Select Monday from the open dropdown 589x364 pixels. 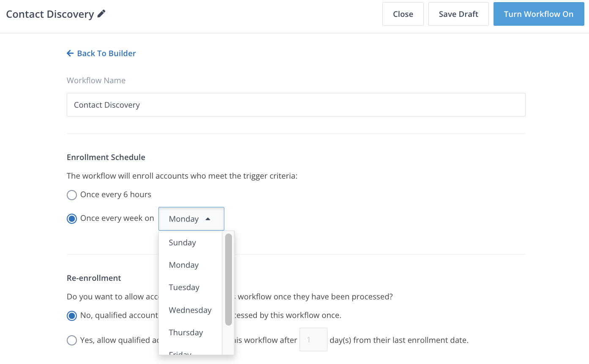click(184, 265)
